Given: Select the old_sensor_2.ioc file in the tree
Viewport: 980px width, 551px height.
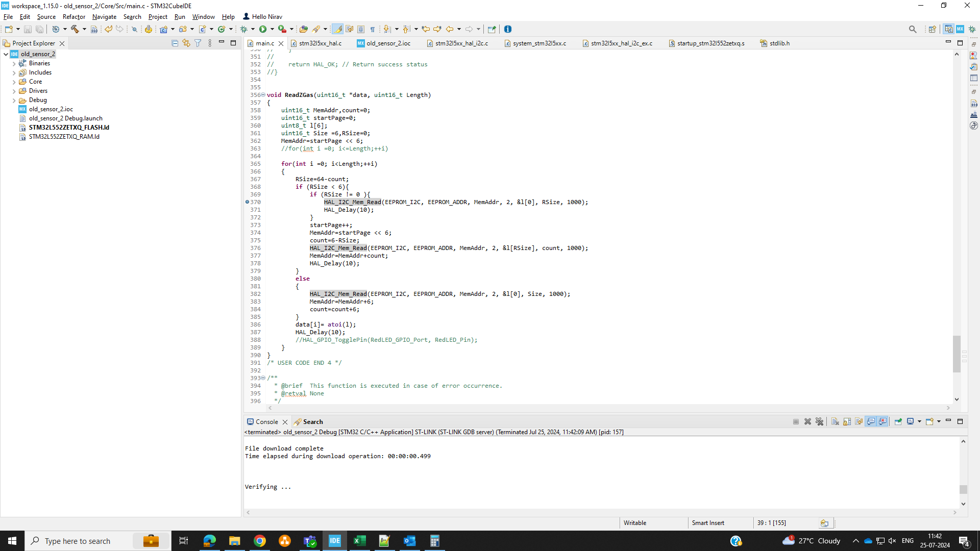Looking at the screenshot, I should [x=51, y=109].
